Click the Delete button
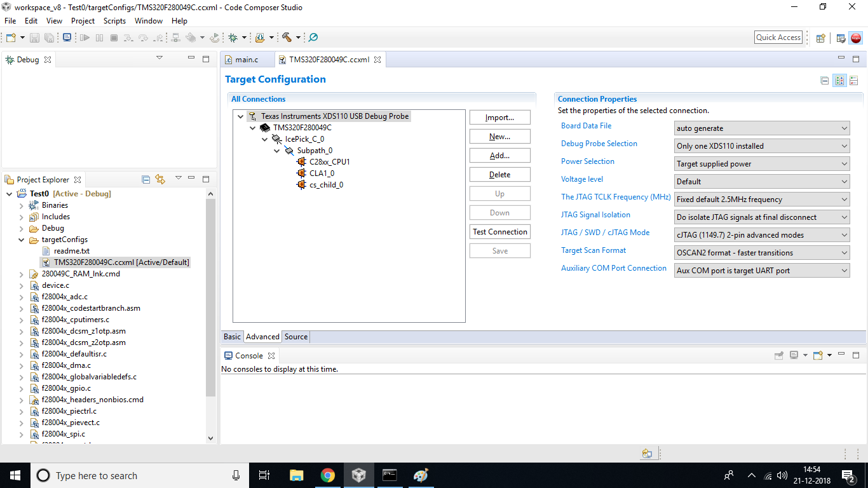The width and height of the screenshot is (868, 488). [499, 175]
